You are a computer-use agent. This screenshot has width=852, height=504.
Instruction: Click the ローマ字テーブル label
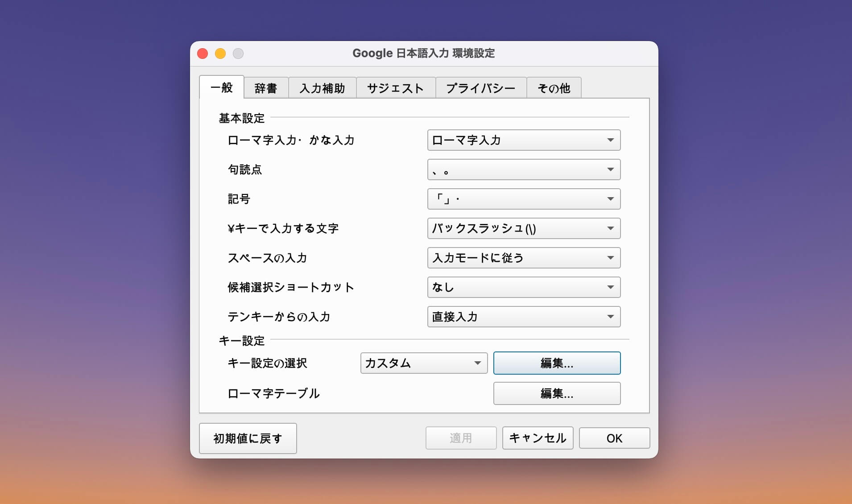pos(273,393)
